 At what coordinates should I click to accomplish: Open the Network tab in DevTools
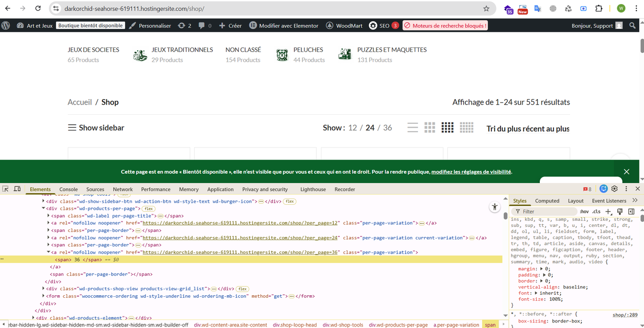[123, 189]
